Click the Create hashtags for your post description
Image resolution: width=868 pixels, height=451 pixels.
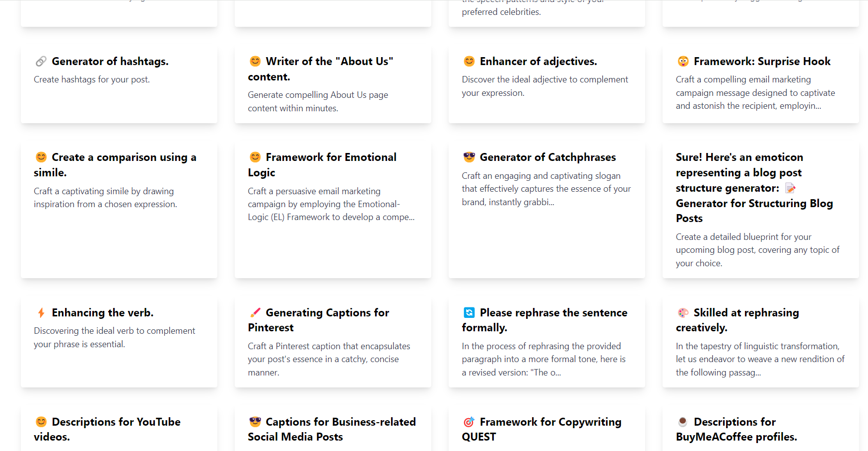92,79
